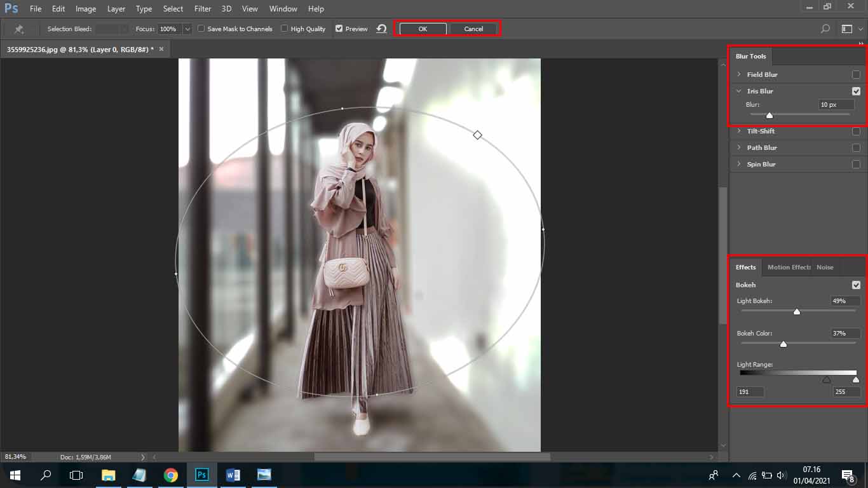Expand the Field Blur section

coord(739,74)
